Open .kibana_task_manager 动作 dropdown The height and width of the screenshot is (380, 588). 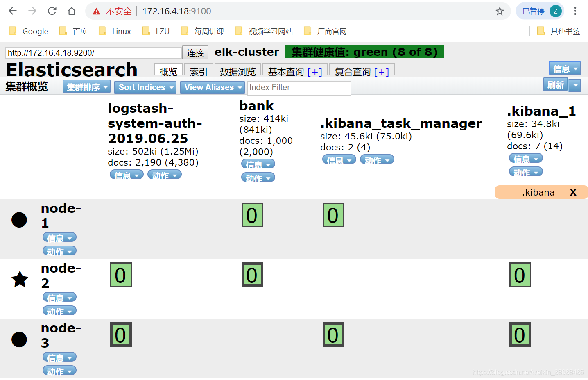(377, 160)
